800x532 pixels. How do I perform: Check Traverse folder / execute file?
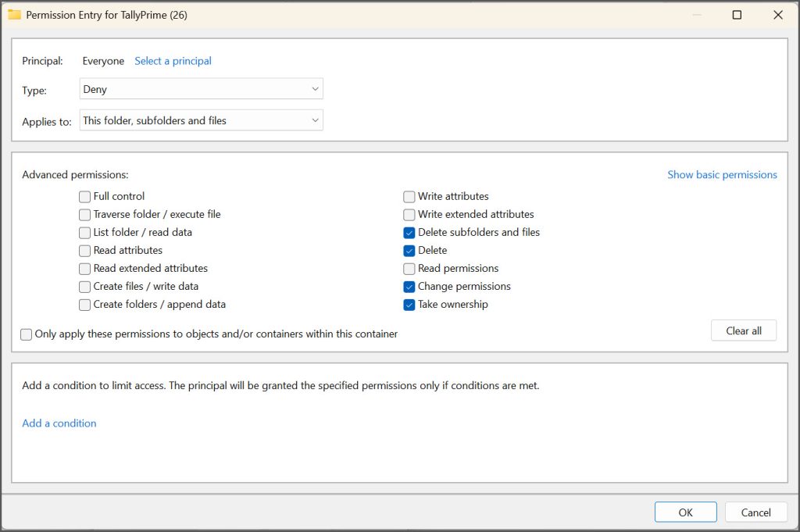pos(84,214)
